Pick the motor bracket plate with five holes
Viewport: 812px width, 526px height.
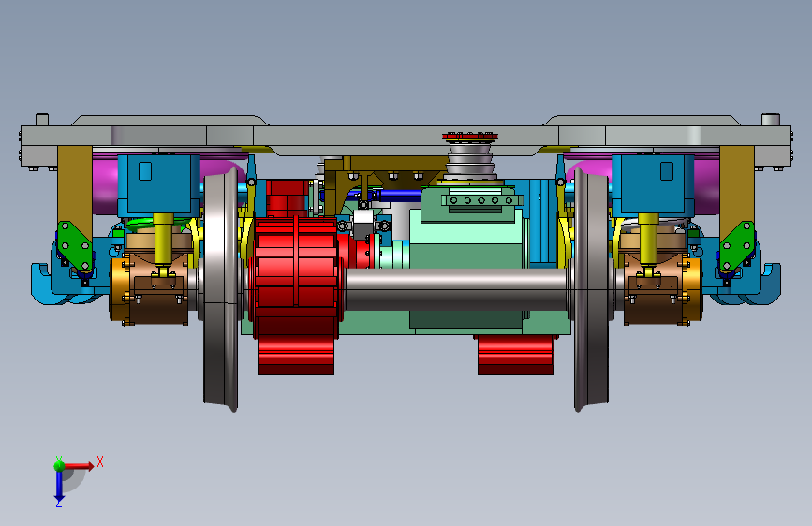click(x=481, y=200)
